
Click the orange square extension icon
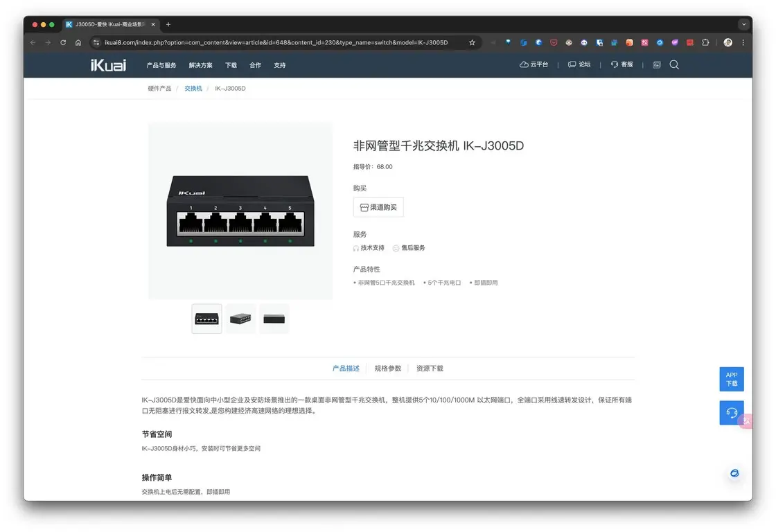point(630,42)
